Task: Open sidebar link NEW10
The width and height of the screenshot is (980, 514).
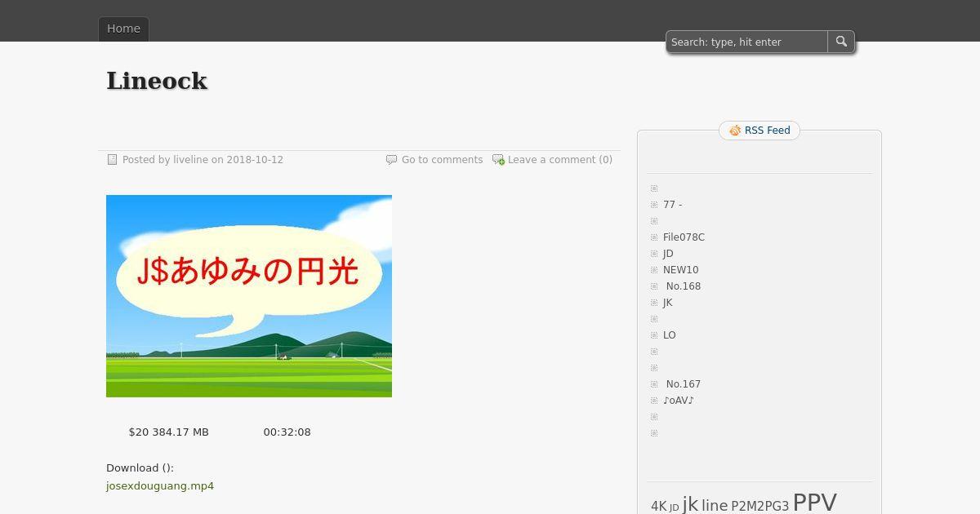Action: point(681,270)
